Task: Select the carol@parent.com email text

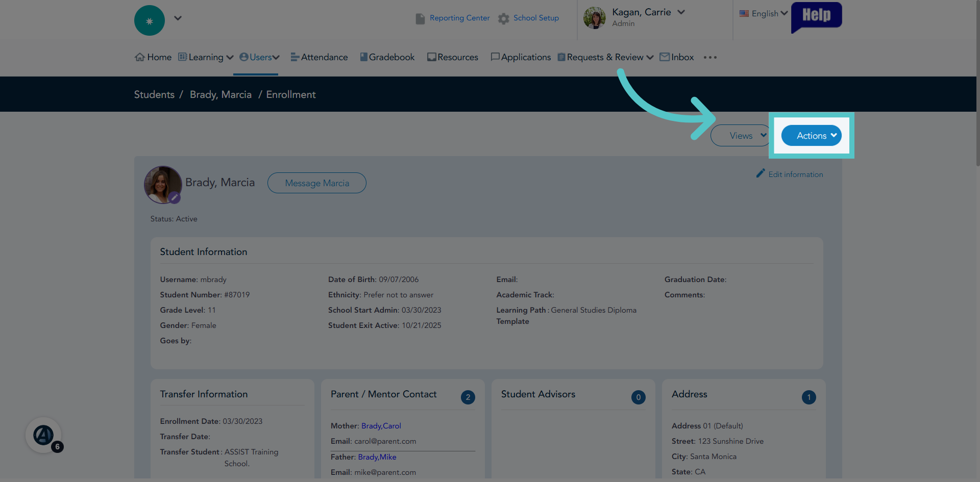Action: 385,441
